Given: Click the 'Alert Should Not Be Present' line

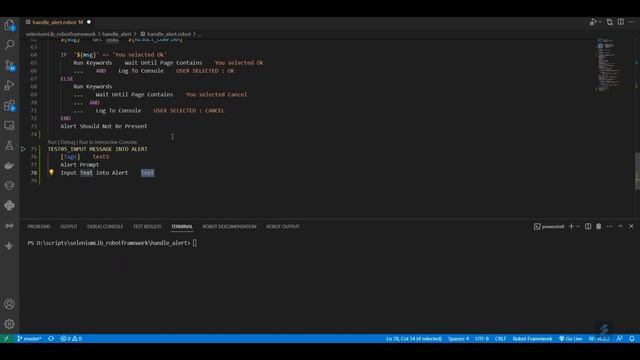Looking at the screenshot, I should coord(104,126).
